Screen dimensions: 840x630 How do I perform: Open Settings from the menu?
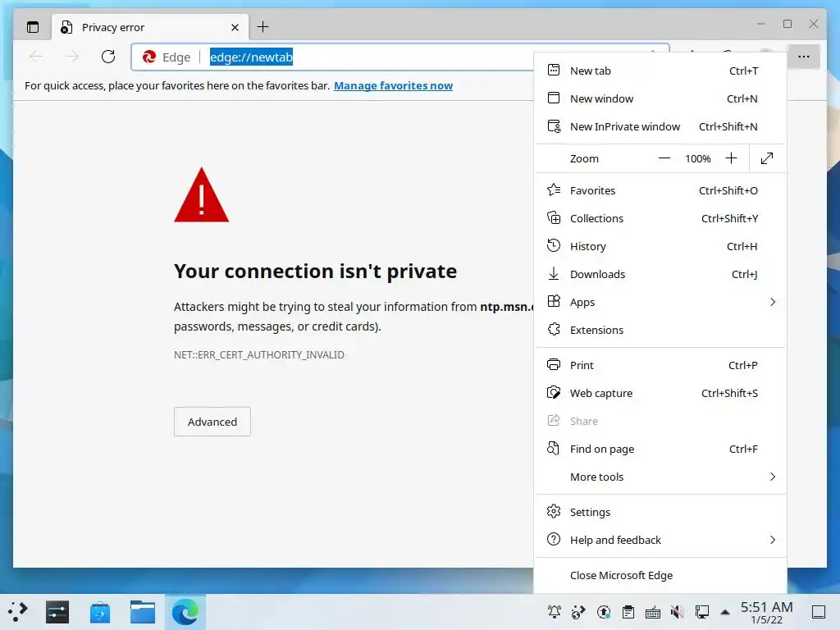(660, 512)
